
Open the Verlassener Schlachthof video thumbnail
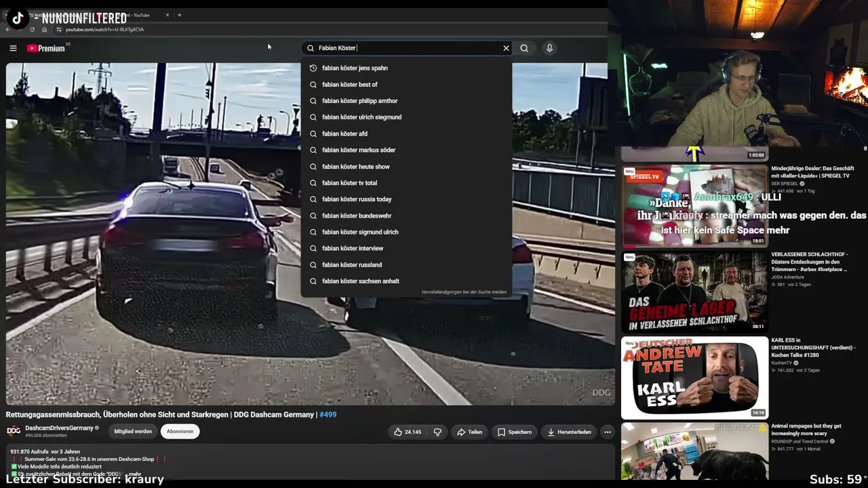coord(695,291)
